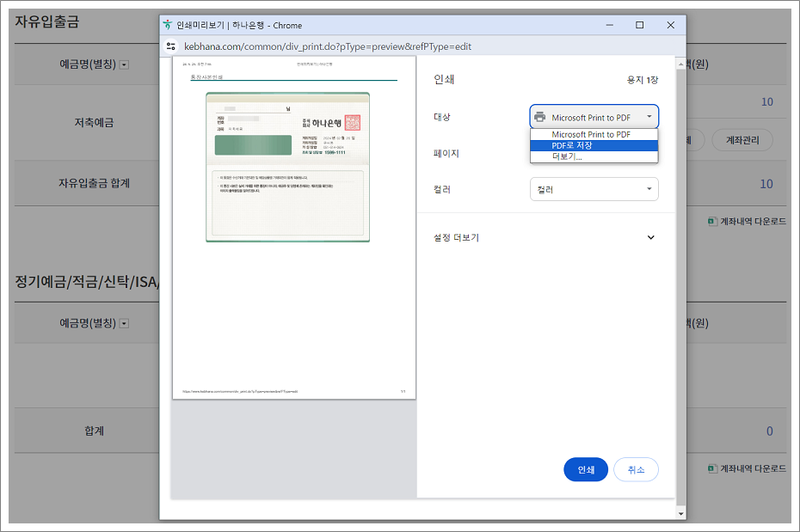Image resolution: width=800 pixels, height=532 pixels.
Task: Click 자유입출금 합계 row label
Action: click(94, 183)
